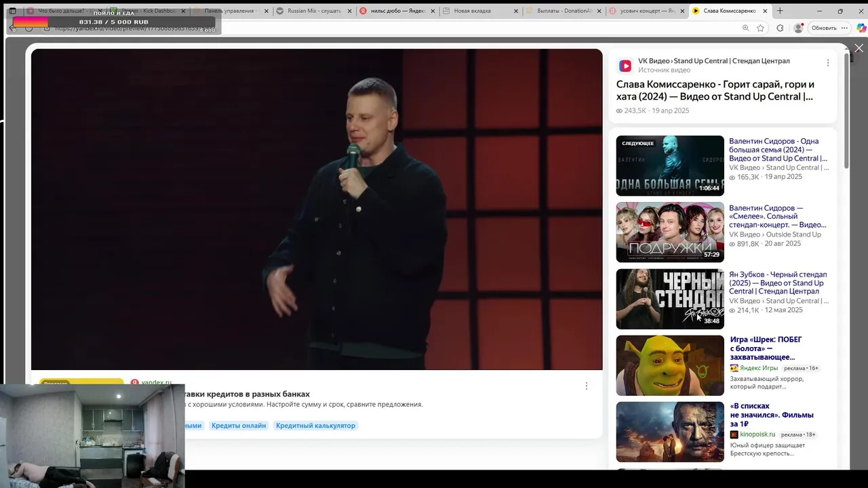Click the main video player to pause playback

[317, 209]
